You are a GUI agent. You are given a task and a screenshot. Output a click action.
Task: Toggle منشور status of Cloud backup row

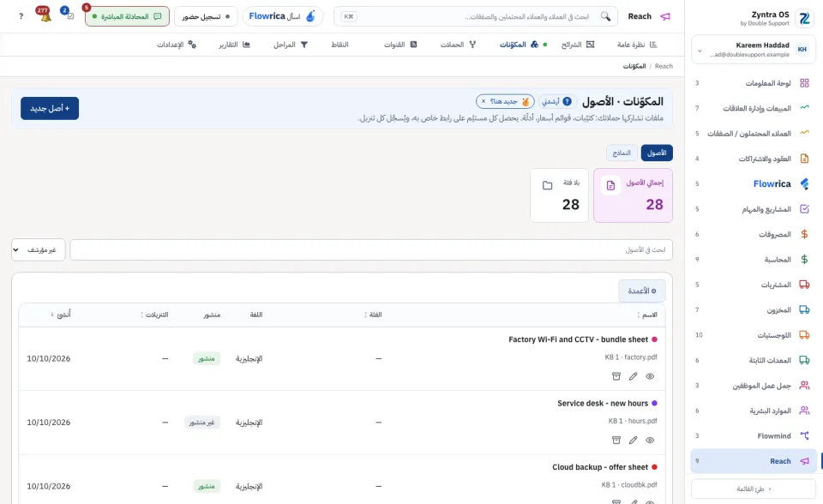point(207,487)
